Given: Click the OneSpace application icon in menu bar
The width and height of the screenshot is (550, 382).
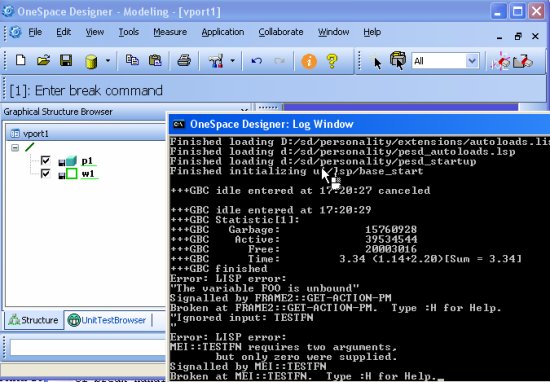Looking at the screenshot, I should coord(15,32).
